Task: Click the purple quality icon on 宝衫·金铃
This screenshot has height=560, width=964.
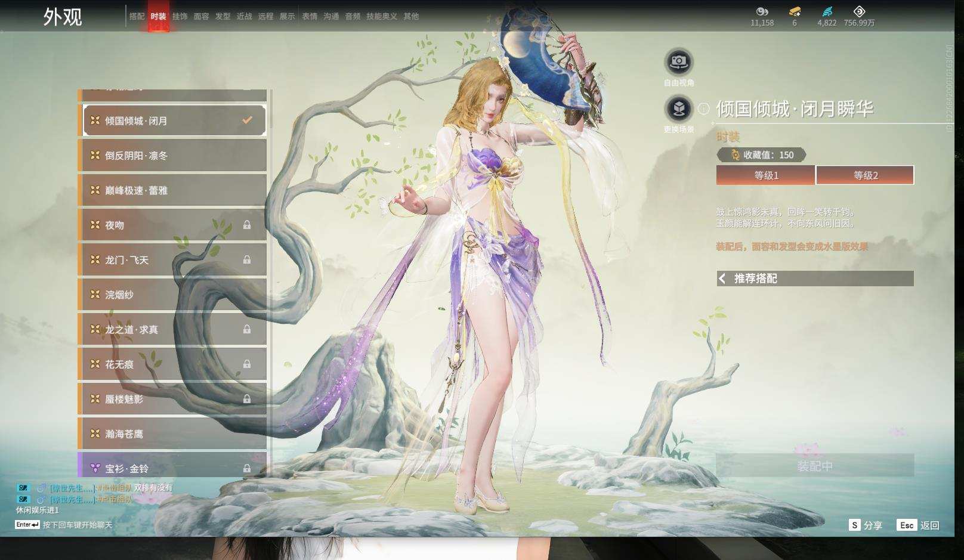Action: click(95, 468)
